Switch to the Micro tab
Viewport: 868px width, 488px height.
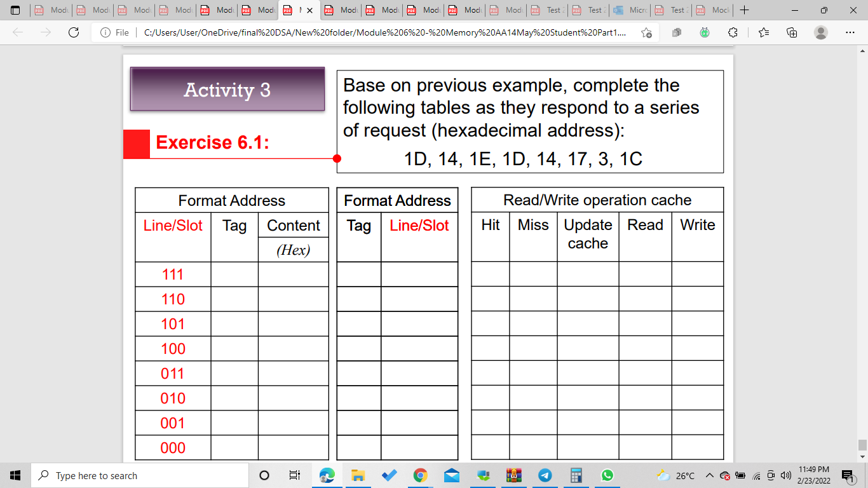630,10
